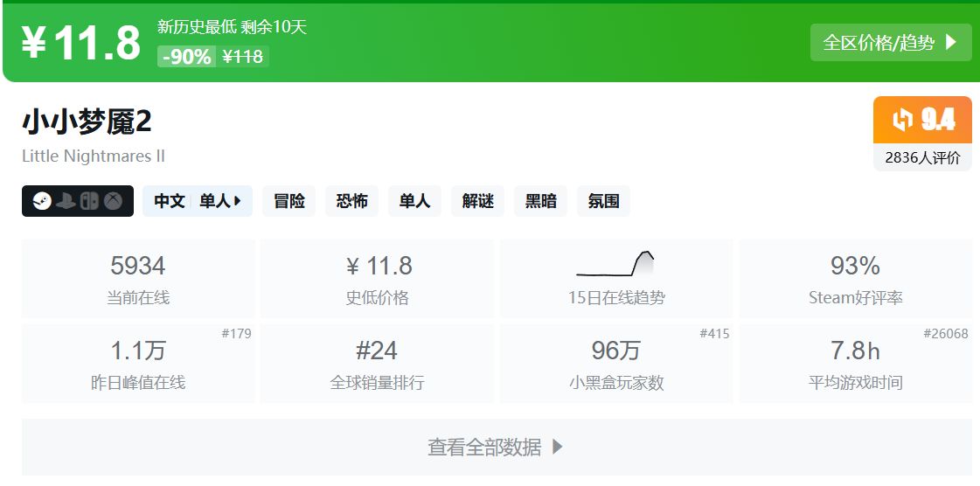The image size is (980, 486).
Task: Select the 黑暗 genre tag
Action: 540,201
